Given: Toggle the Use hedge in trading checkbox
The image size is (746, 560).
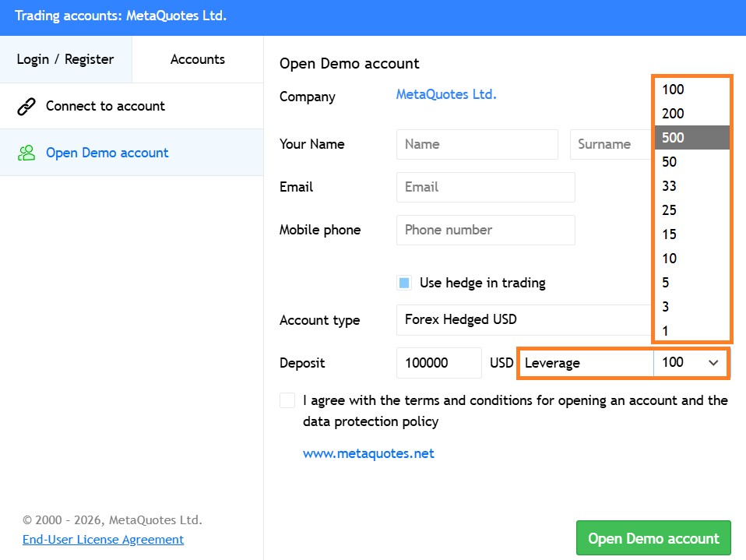Looking at the screenshot, I should pos(404,283).
